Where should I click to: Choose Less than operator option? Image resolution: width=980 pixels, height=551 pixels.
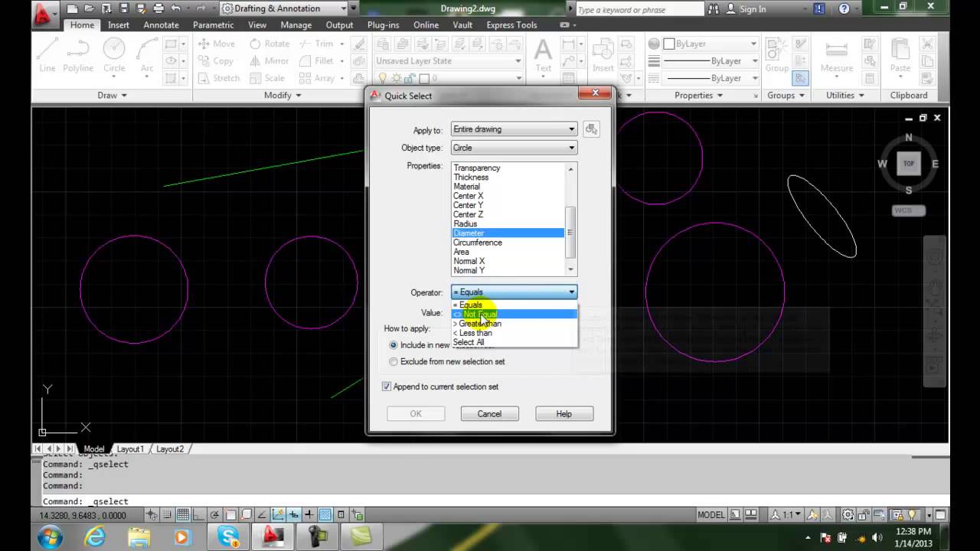[514, 333]
